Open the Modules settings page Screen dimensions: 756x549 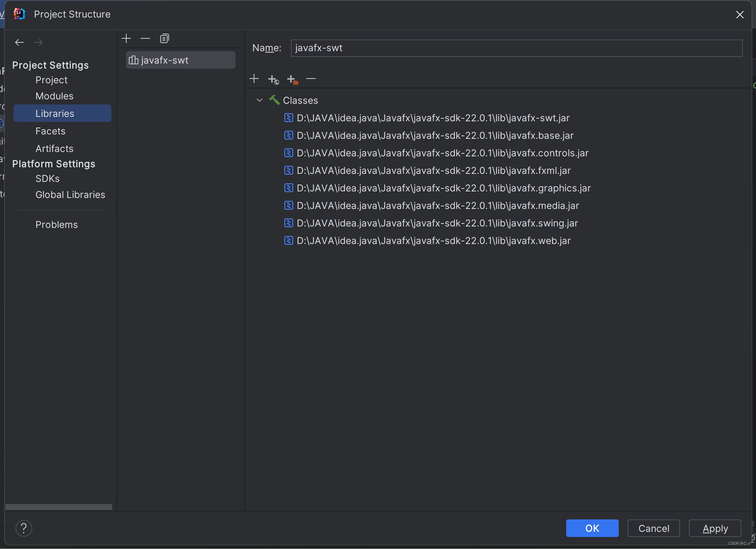(x=54, y=96)
